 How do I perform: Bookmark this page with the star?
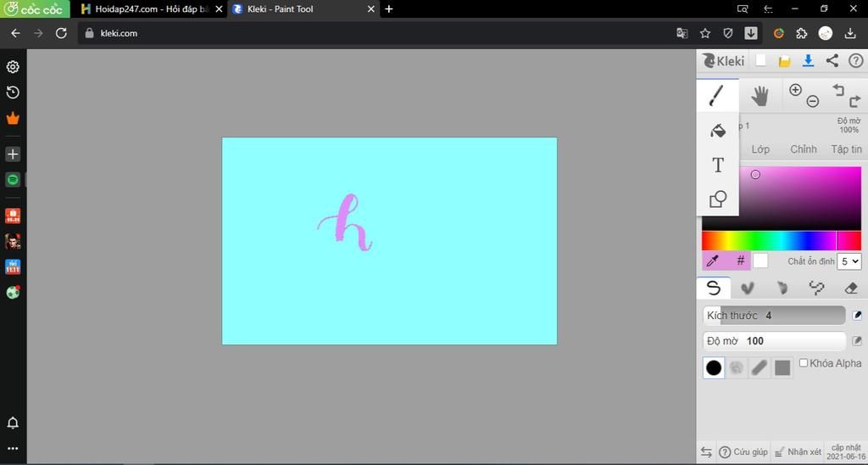(x=704, y=33)
